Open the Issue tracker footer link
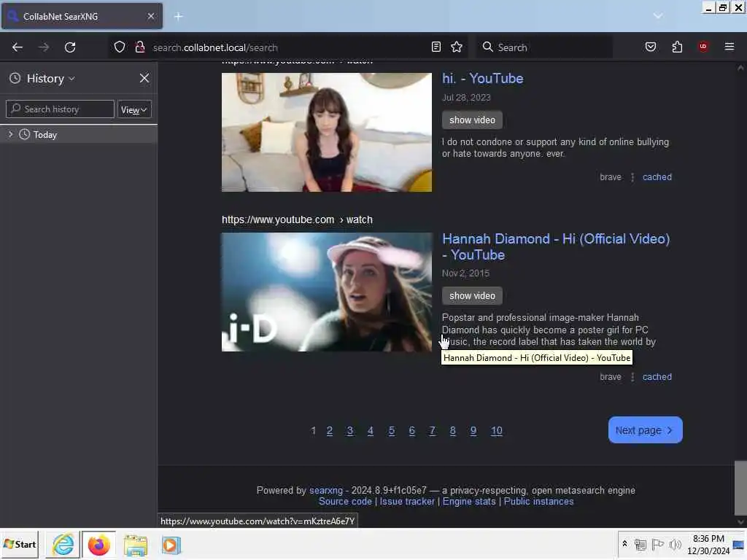 pos(407,502)
